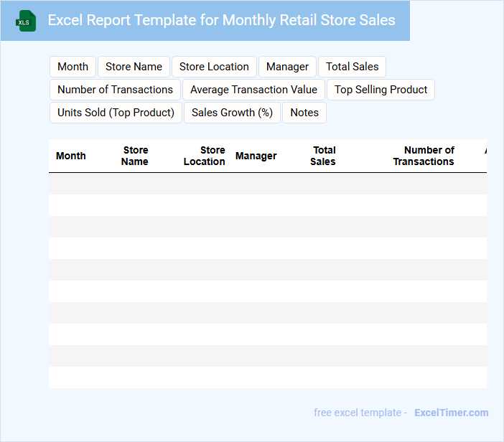
Task: Click the Manager tag button
Action: [x=287, y=67]
